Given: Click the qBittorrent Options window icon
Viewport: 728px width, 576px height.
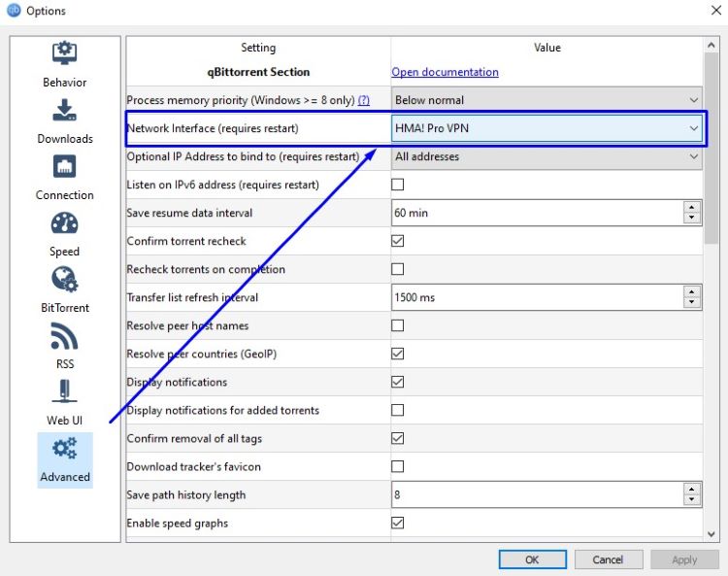Looking at the screenshot, I should tap(14, 11).
